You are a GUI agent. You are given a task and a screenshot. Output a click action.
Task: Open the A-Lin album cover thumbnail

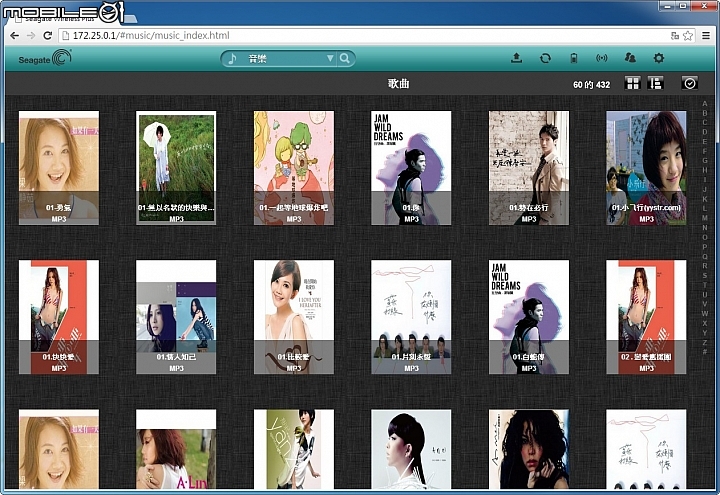(x=176, y=449)
